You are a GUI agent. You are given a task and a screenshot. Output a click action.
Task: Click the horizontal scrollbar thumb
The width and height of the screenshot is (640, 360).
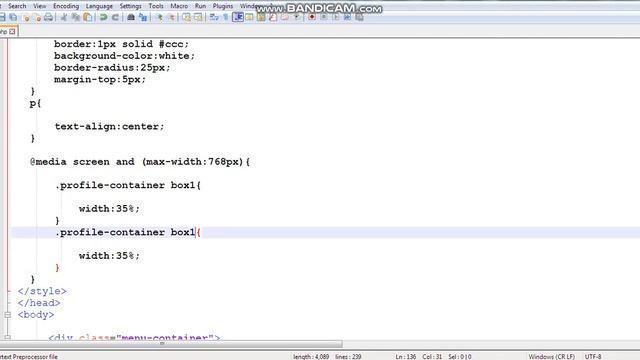(x=171, y=344)
